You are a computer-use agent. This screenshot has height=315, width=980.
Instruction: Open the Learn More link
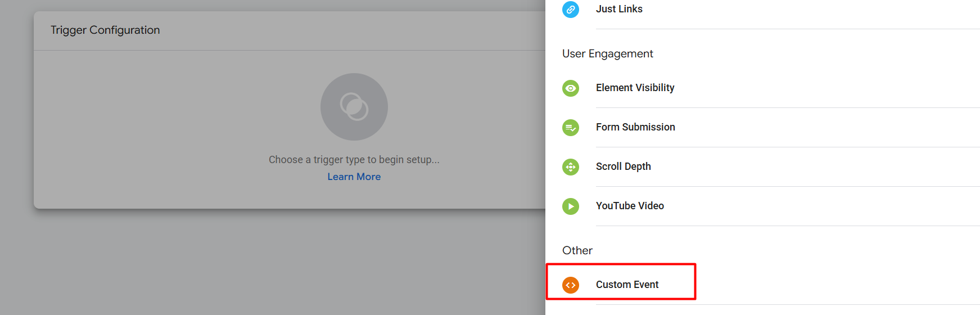coord(354,177)
